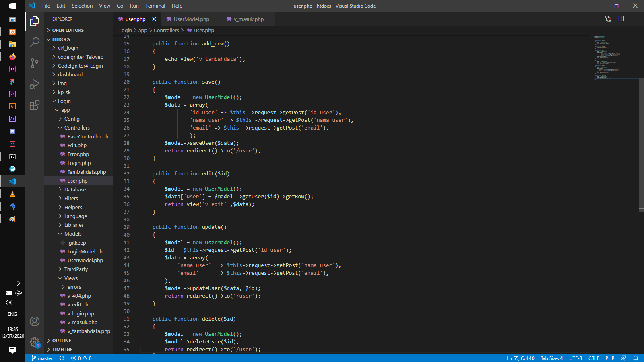
Task: Switch to UserModel.php tab
Action: tap(191, 19)
